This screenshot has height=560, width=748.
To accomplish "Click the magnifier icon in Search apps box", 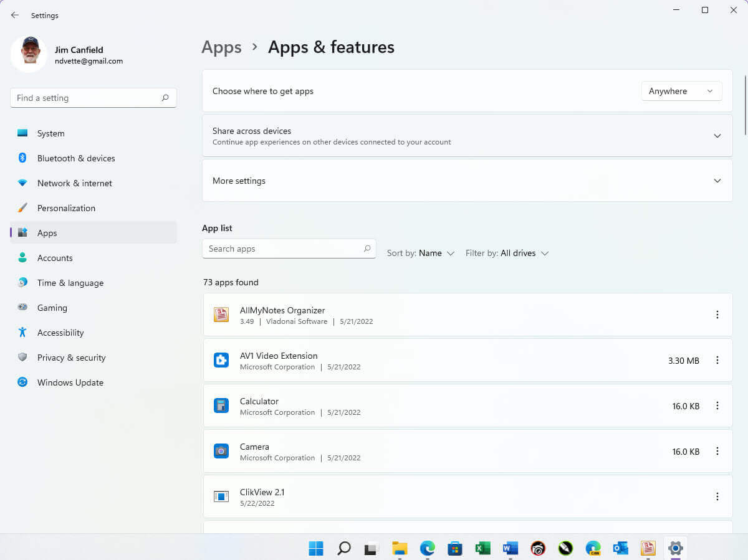I will pos(367,249).
